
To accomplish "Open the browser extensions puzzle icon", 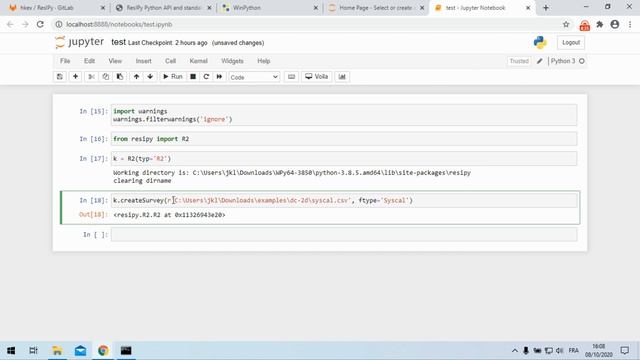I will pos(600,24).
